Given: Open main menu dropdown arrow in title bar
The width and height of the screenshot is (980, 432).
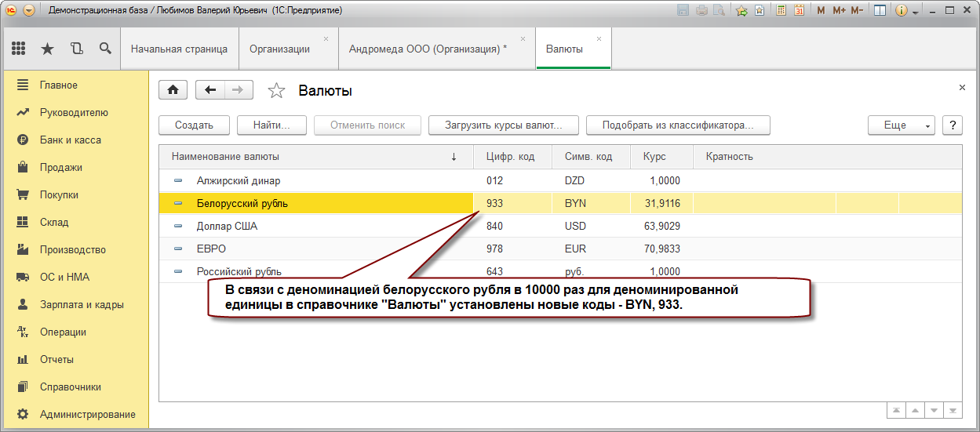Looking at the screenshot, I should tap(29, 10).
